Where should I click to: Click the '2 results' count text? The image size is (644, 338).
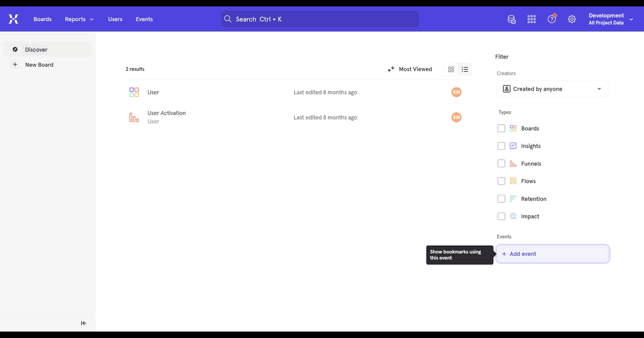(135, 69)
